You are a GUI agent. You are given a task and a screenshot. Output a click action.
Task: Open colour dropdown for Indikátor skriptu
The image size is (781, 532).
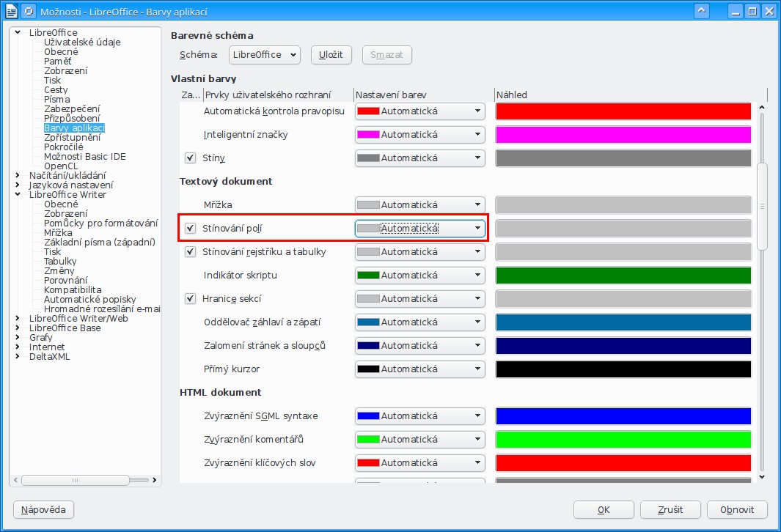420,276
